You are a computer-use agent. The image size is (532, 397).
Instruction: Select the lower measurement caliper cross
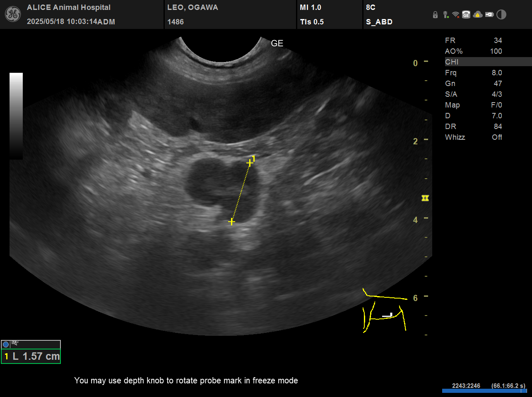point(231,222)
